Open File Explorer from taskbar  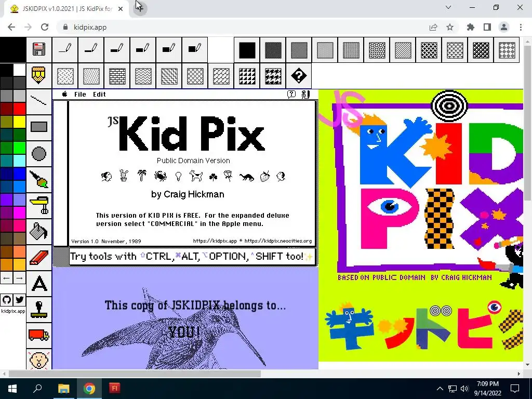click(63, 389)
